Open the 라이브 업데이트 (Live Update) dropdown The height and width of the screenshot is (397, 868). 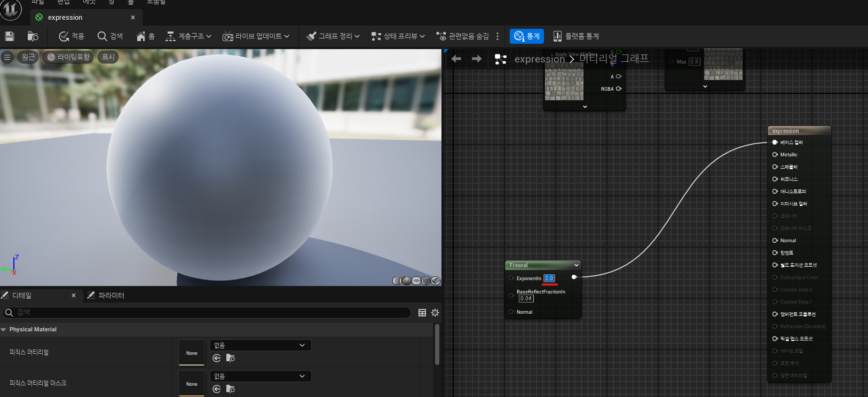pyautogui.click(x=256, y=36)
